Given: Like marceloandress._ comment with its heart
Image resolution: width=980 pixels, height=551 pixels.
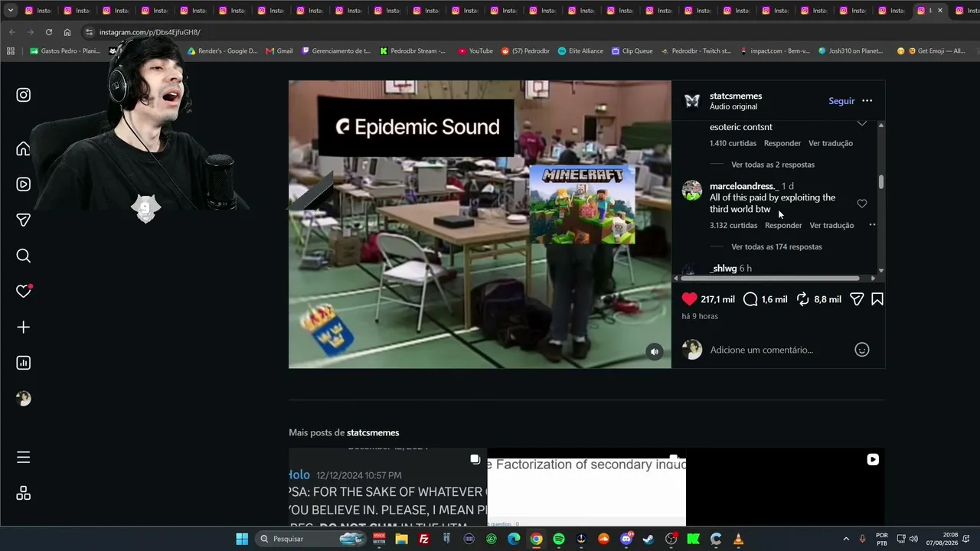Looking at the screenshot, I should tap(862, 204).
